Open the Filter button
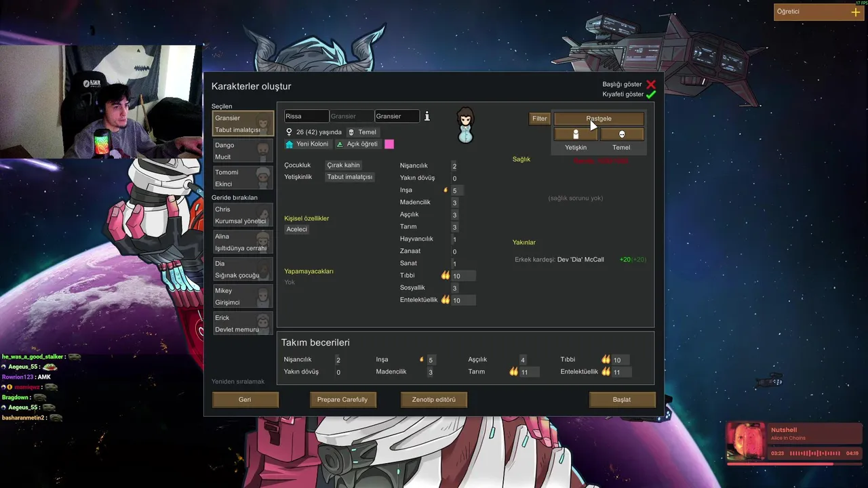Screen dimensions: 868x488 point(539,119)
